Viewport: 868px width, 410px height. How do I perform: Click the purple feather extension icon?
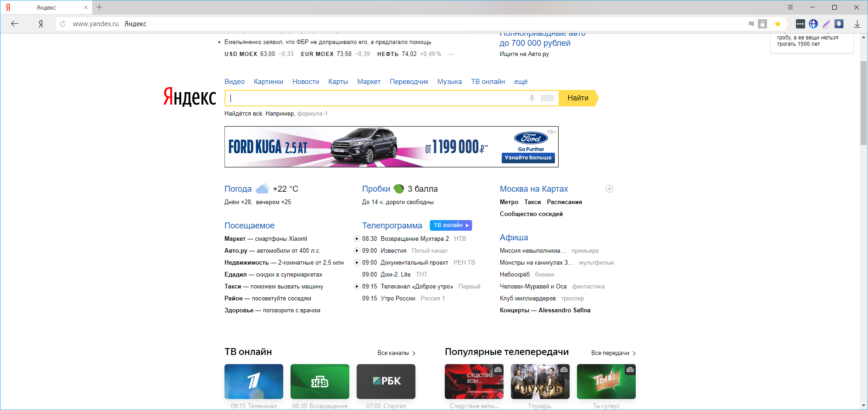click(x=826, y=24)
